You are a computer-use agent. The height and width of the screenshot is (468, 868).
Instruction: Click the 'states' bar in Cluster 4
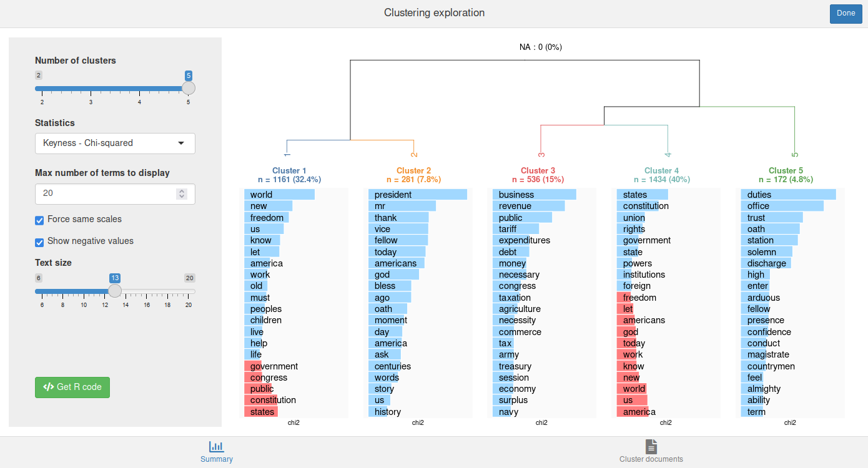pyautogui.click(x=642, y=195)
